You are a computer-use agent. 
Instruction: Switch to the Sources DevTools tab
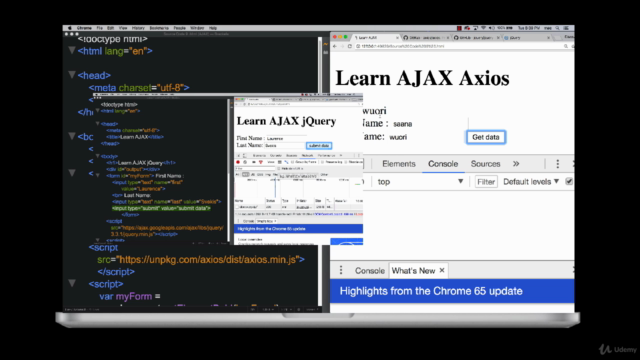485,164
